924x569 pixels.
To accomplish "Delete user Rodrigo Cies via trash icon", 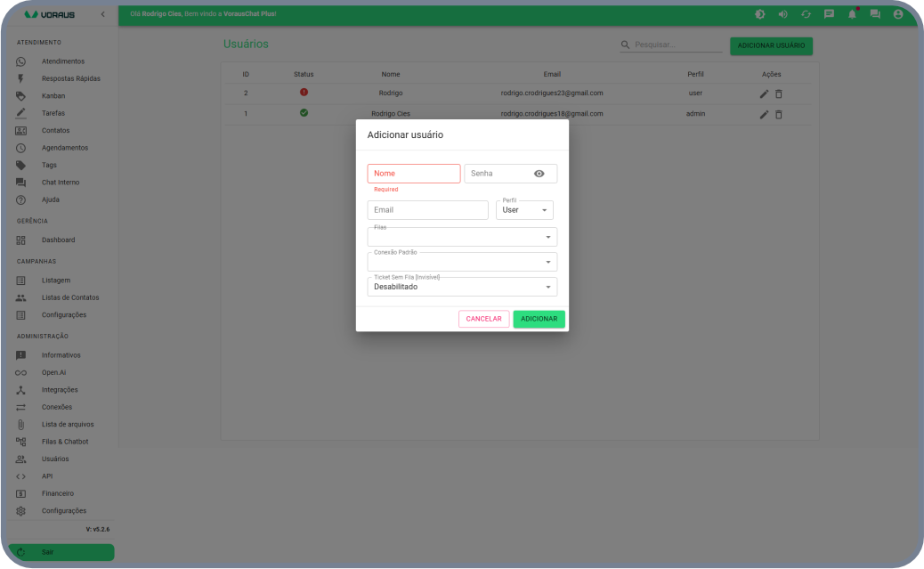I will pos(779,114).
